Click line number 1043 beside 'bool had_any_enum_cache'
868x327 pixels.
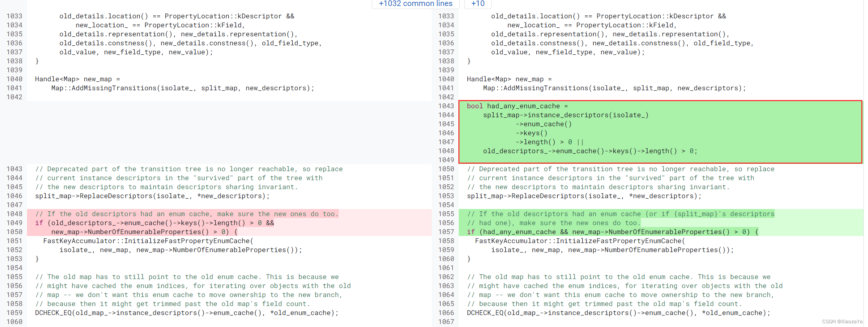(446, 106)
